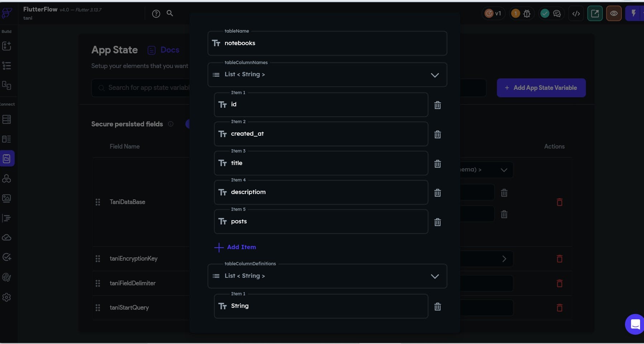The height and width of the screenshot is (344, 644).
Task: Expand the taniEncryptionKey row arrow
Action: point(504,259)
